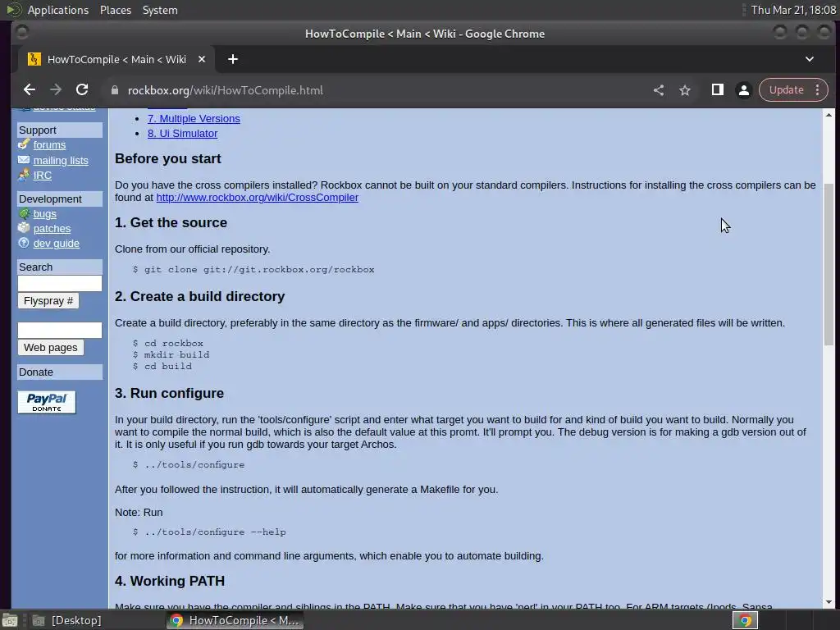Click the mailing lists envelope icon
Image resolution: width=840 pixels, height=630 pixels.
(x=24, y=160)
